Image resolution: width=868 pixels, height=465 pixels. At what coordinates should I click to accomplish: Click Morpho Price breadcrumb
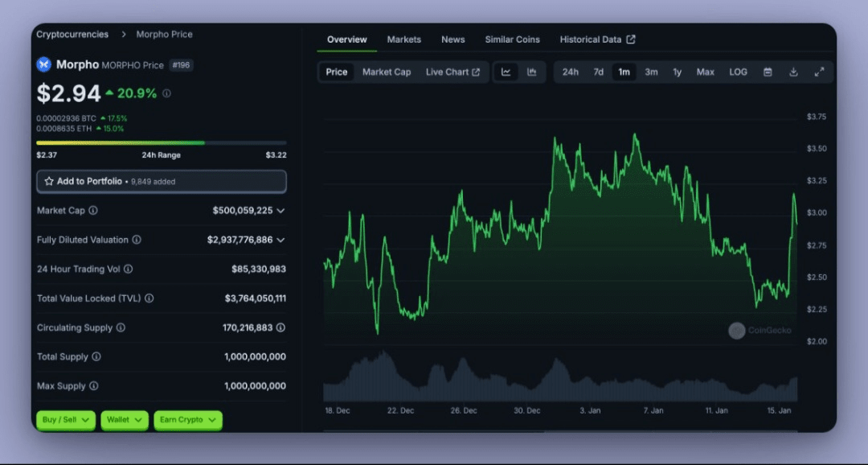pos(165,35)
